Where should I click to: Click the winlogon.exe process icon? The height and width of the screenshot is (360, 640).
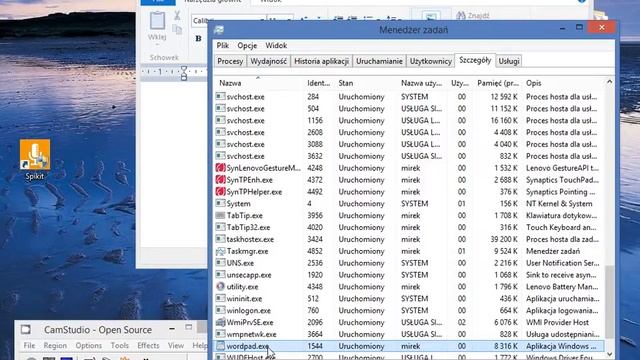pyautogui.click(x=220, y=310)
